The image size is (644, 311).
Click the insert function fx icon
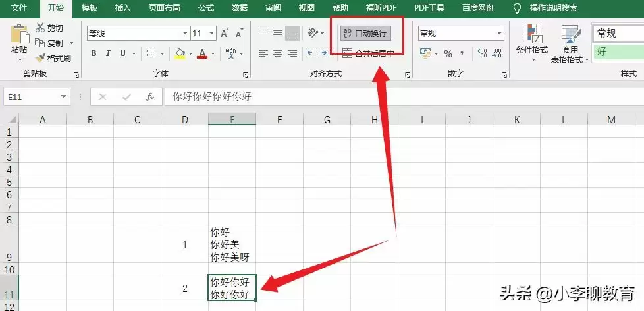150,97
